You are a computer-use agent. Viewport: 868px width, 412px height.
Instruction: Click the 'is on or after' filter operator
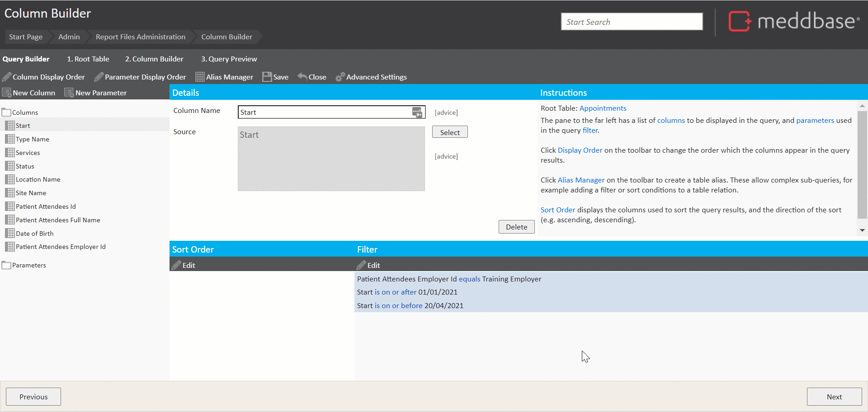(396, 292)
